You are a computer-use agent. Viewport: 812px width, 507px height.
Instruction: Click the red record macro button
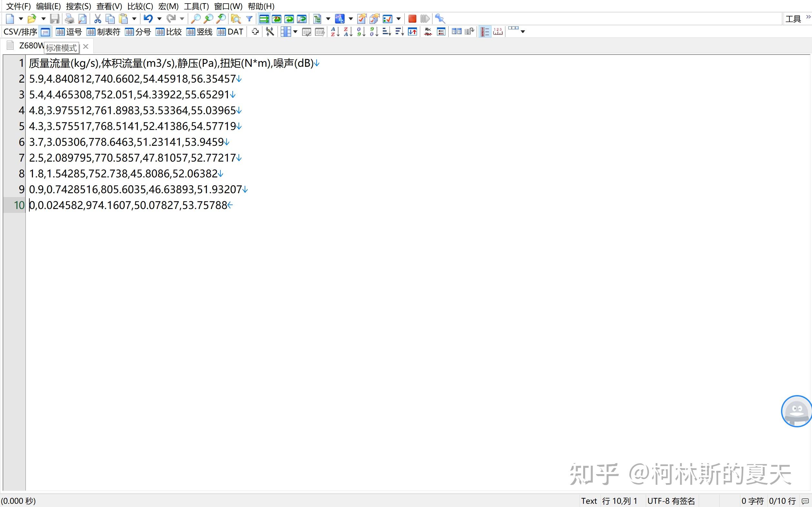coord(412,19)
